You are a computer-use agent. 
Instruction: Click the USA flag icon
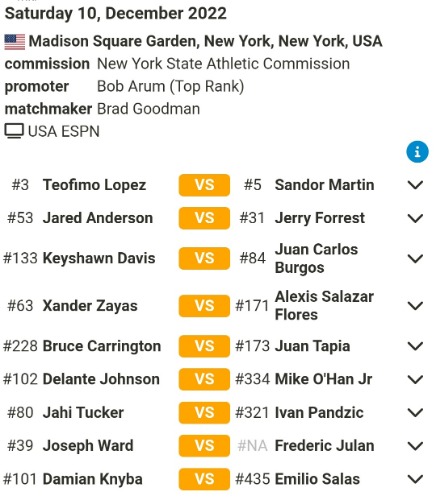[x=15, y=42]
